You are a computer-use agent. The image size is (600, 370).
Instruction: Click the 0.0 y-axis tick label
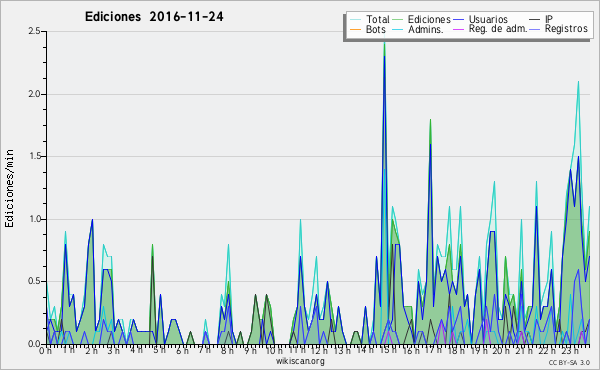pos(34,344)
